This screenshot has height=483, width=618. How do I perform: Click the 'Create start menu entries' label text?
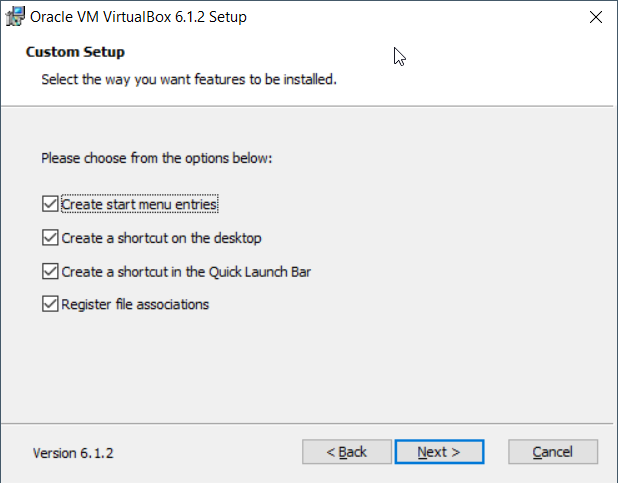(139, 204)
